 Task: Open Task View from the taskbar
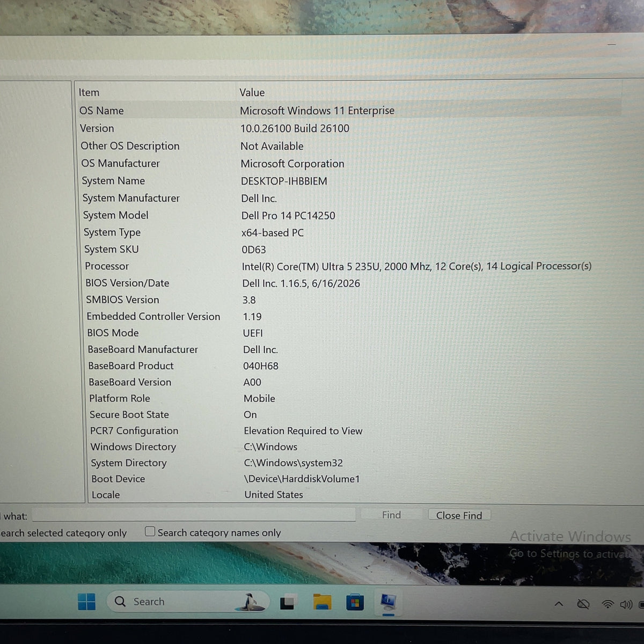287,603
